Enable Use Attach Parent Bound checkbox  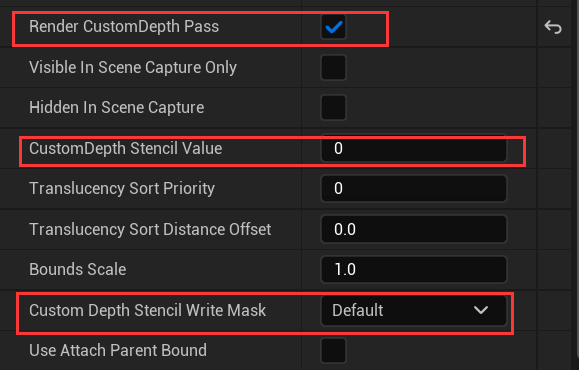(333, 350)
